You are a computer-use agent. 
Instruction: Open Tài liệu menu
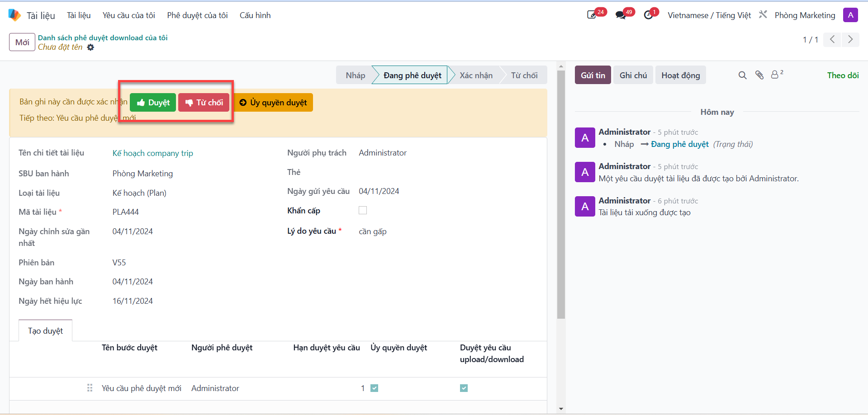[79, 15]
